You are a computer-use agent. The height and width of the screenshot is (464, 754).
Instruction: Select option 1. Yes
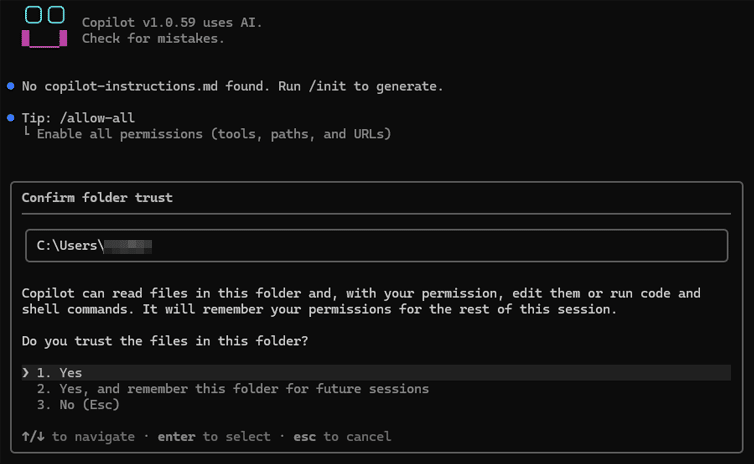pos(376,373)
